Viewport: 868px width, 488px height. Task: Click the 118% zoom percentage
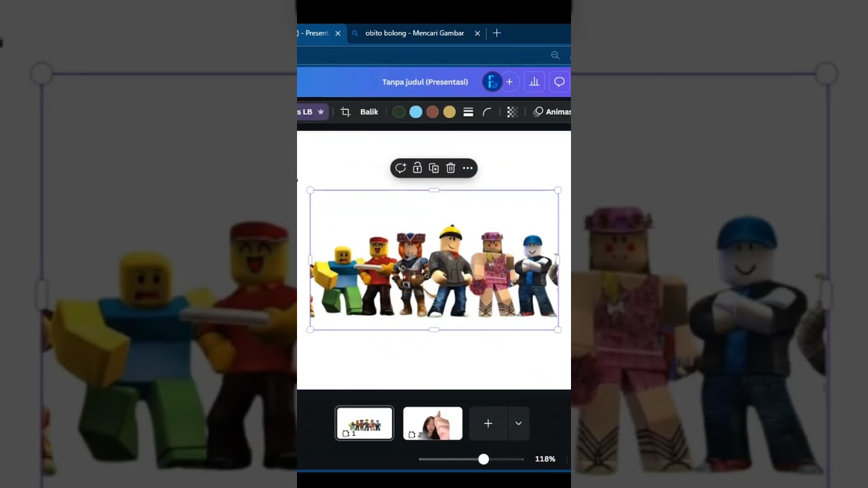[545, 459]
